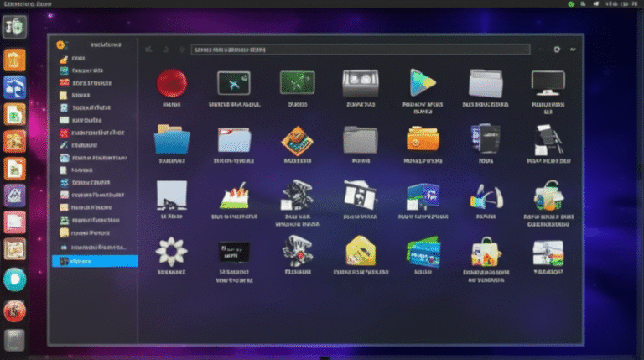The width and height of the screenshot is (644, 360).
Task: Open the blue folder with papers
Action: (172, 140)
